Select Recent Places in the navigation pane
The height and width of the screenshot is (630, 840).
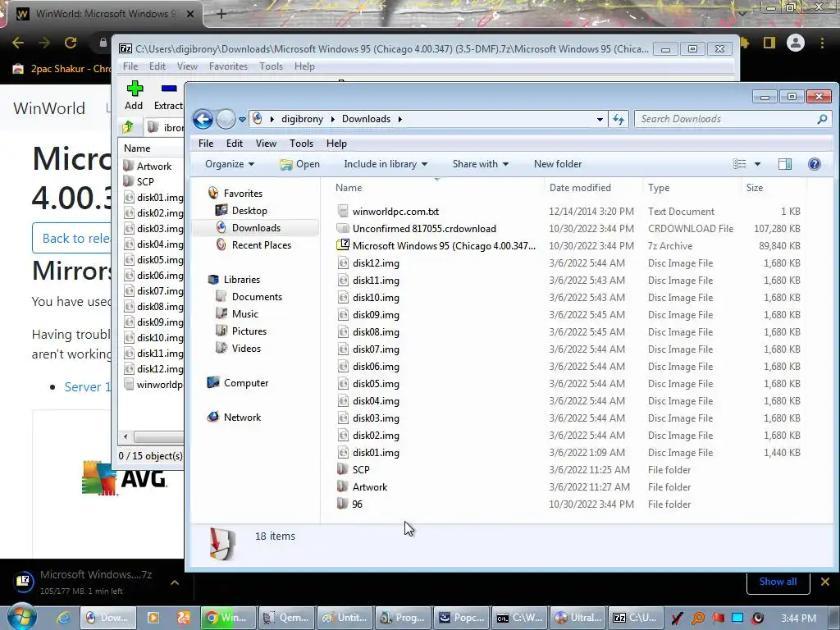click(x=262, y=244)
